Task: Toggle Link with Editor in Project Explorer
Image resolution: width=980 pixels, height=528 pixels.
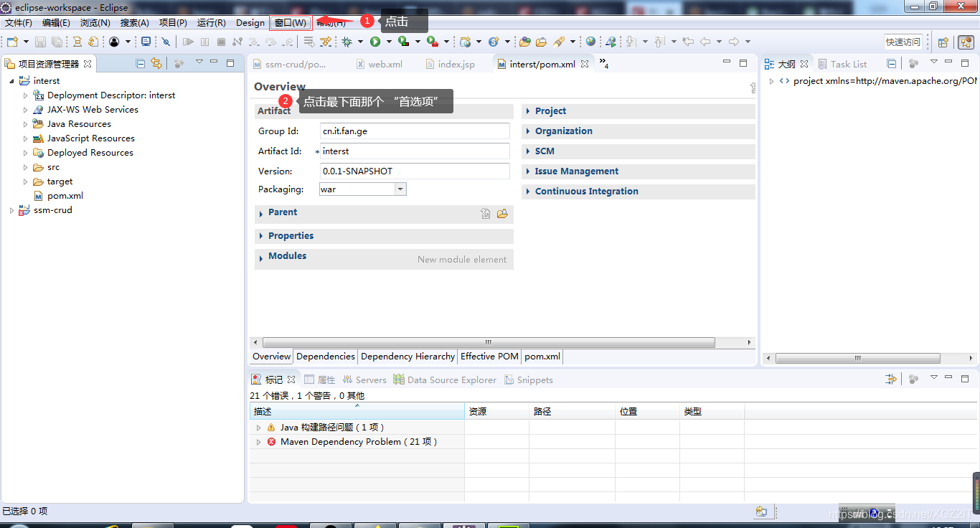Action: pos(156,63)
